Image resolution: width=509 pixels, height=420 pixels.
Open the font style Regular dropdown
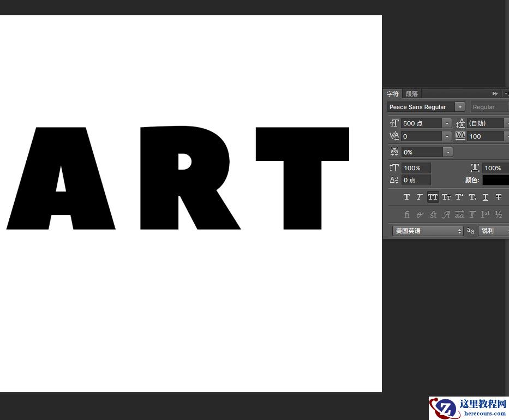[x=490, y=107]
